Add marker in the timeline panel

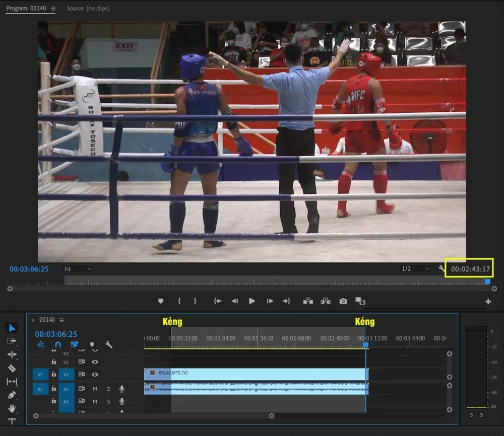92,345
